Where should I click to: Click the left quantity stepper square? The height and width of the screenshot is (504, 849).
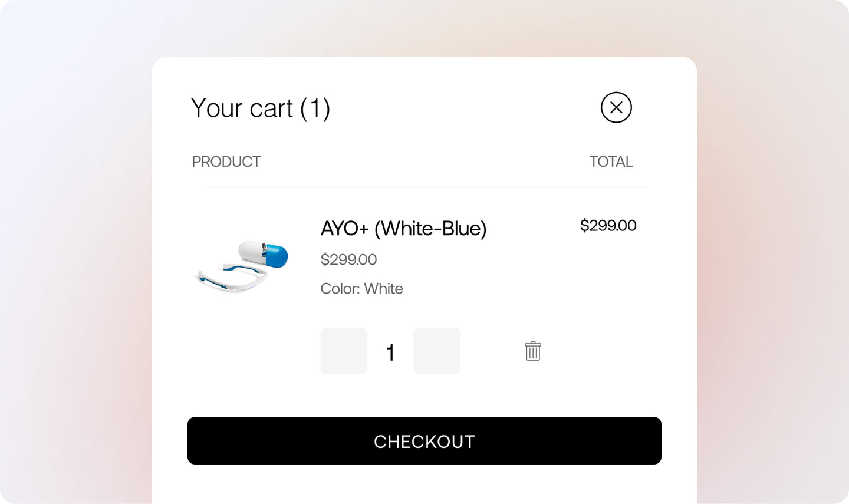pyautogui.click(x=344, y=351)
